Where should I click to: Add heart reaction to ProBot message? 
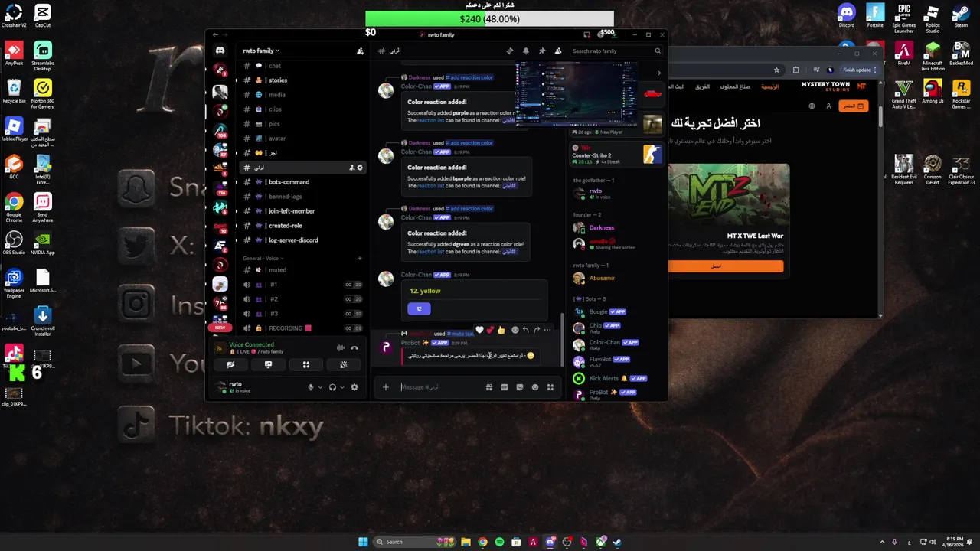tap(479, 330)
